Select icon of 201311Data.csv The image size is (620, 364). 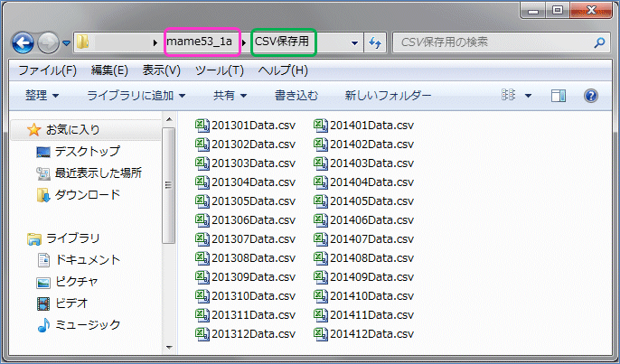tap(202, 315)
